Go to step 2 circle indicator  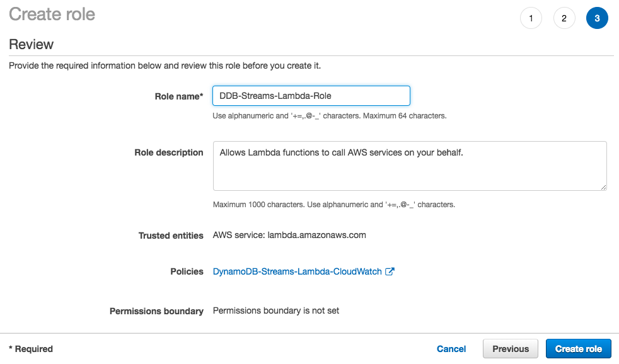(x=564, y=18)
